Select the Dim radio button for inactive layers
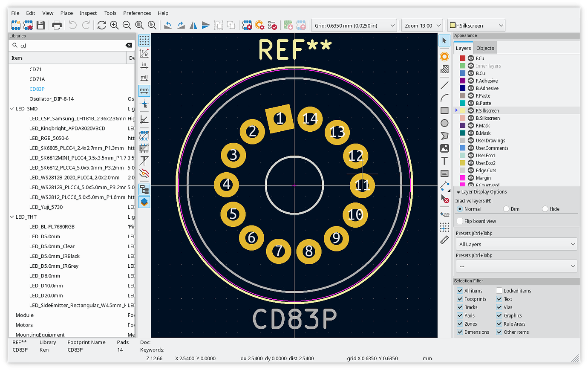Viewport: 588px width, 370px height. (x=507, y=209)
